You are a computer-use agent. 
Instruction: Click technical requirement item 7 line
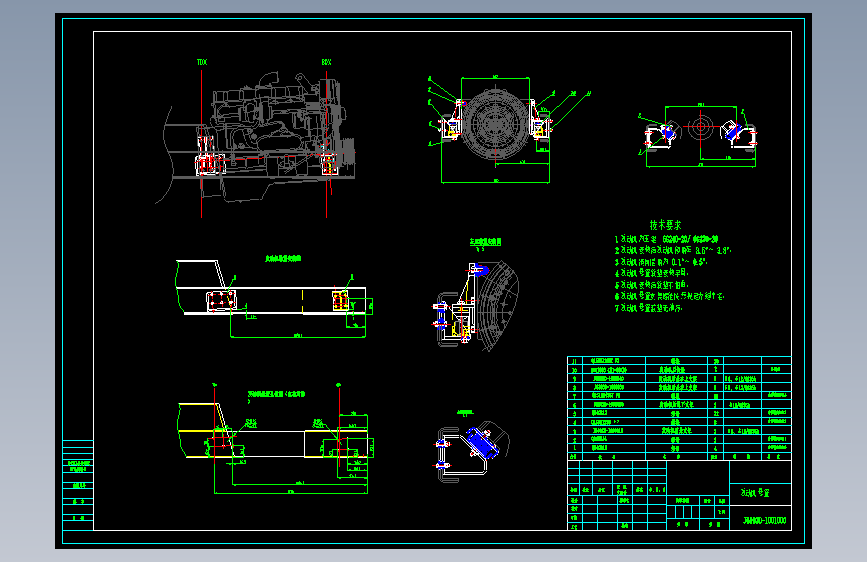(649, 308)
